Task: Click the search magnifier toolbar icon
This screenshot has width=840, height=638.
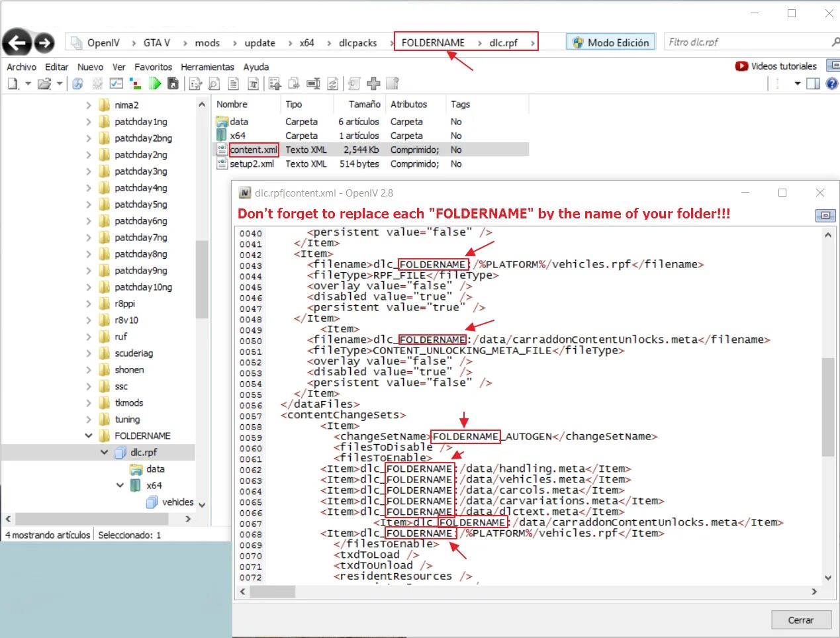Action: coord(214,83)
